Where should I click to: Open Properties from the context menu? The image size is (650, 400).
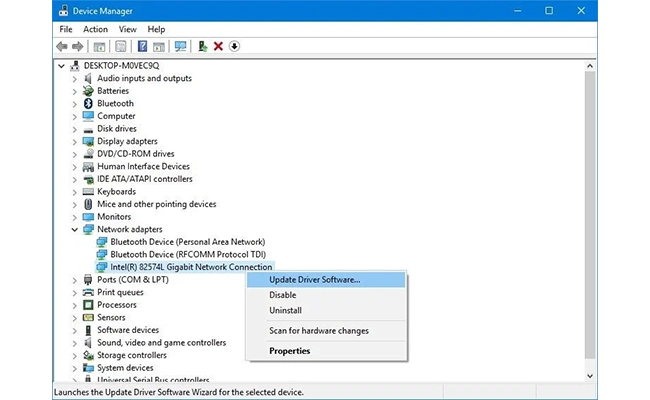pyautogui.click(x=326, y=351)
